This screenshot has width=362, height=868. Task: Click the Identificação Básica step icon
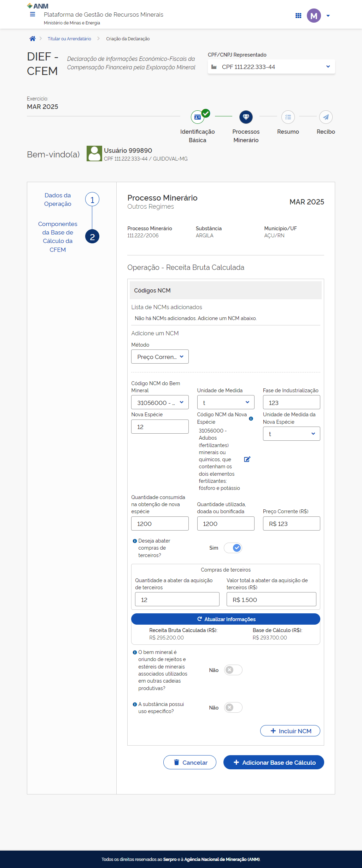click(x=198, y=117)
